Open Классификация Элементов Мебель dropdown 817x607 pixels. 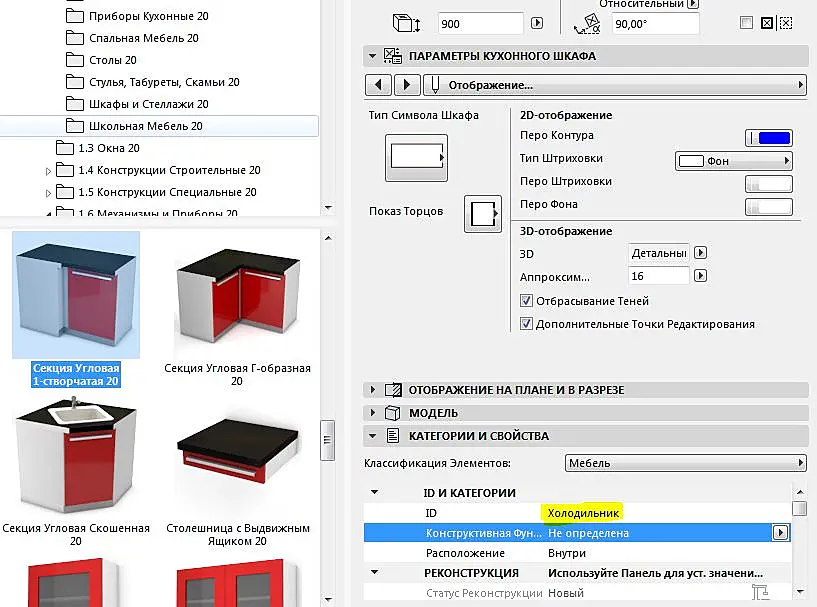coord(686,463)
